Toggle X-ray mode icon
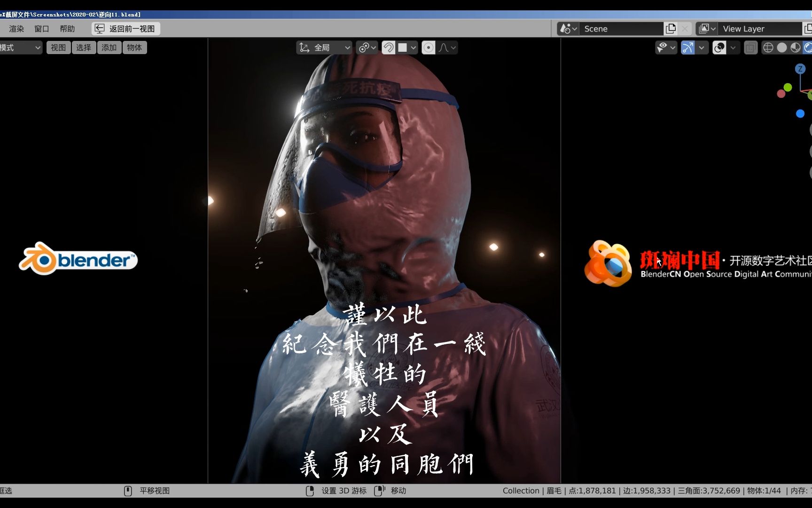Image resolution: width=812 pixels, height=508 pixels. [x=751, y=48]
